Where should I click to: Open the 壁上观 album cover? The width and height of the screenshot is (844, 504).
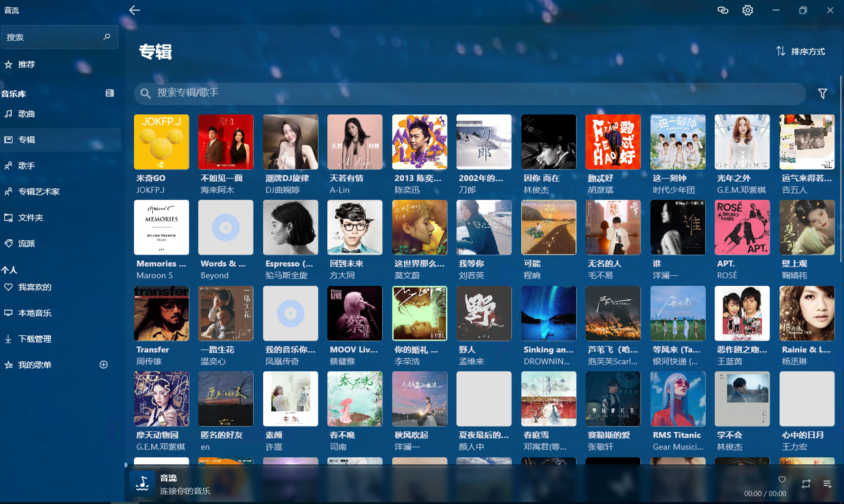[807, 228]
